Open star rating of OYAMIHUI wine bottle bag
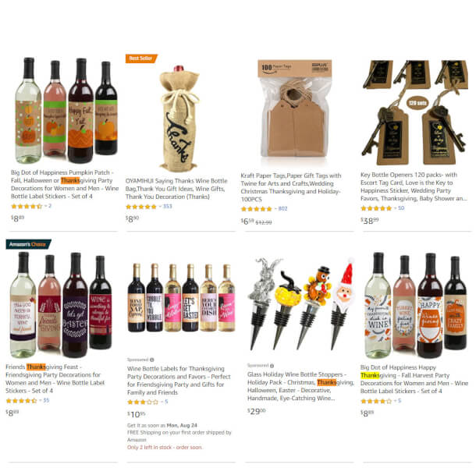476x468 pixels. 141,207
